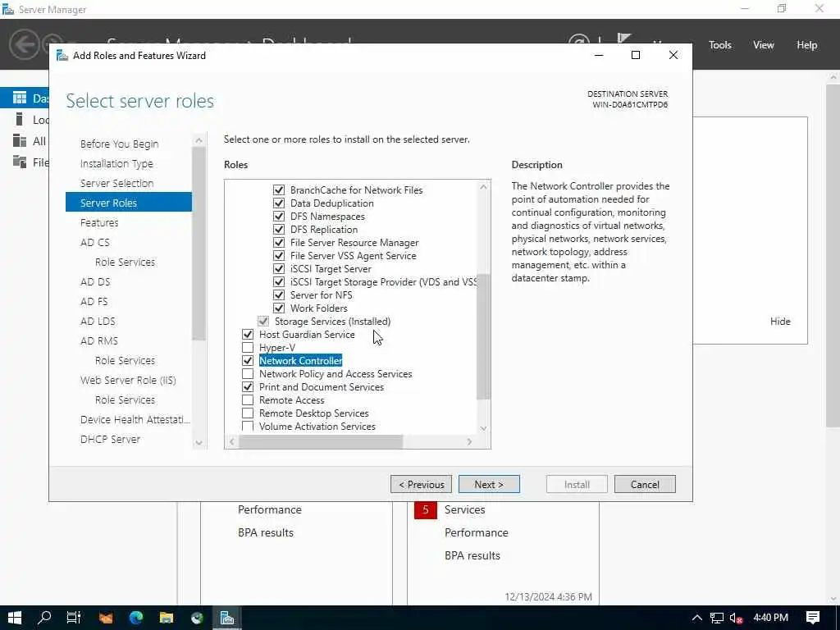
Task: Uncheck Print and Document Services
Action: click(248, 387)
